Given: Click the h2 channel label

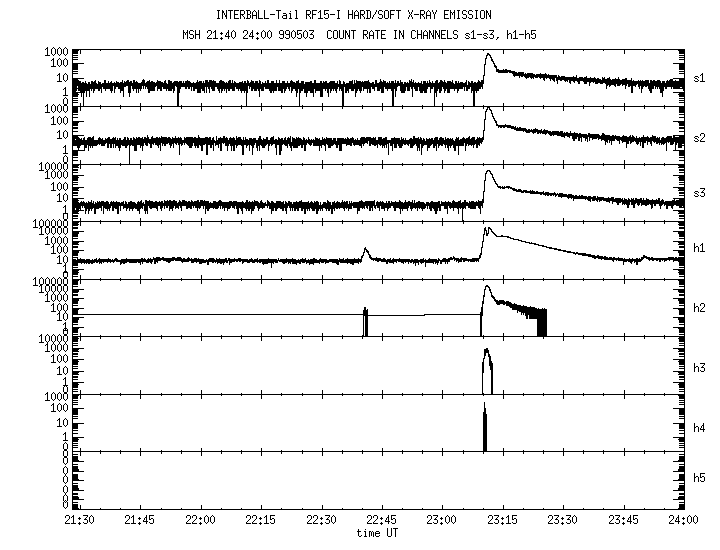Looking at the screenshot, I should tap(700, 307).
